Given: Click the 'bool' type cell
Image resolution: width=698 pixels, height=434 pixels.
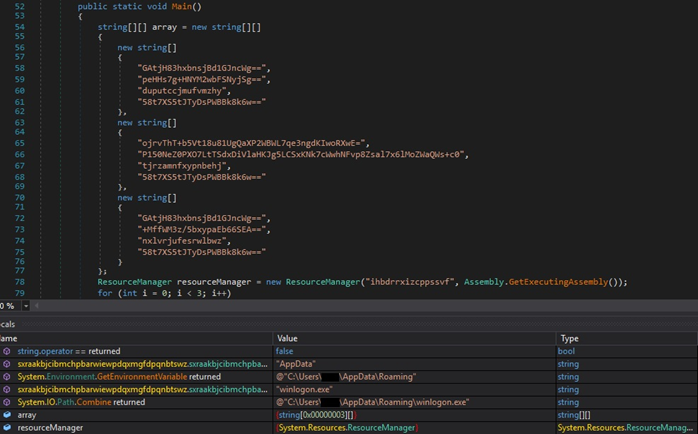Looking at the screenshot, I should point(566,351).
